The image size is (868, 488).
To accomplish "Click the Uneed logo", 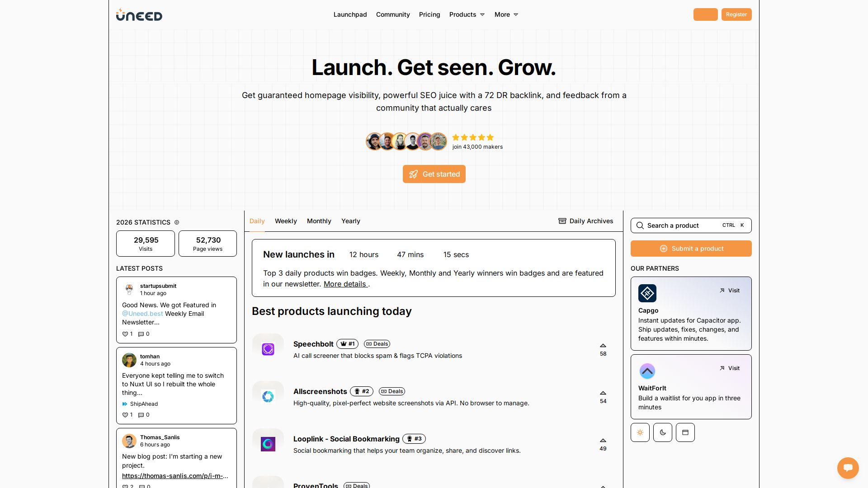I will tap(139, 15).
